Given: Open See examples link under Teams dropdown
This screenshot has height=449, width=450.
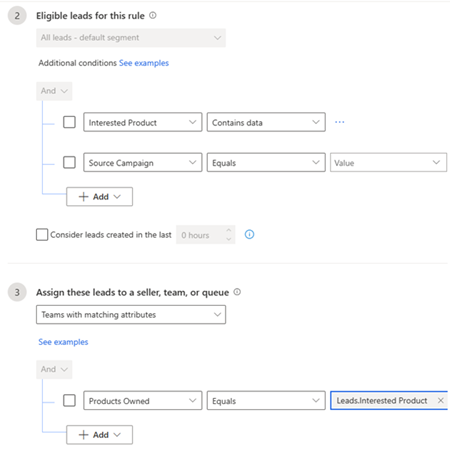Looking at the screenshot, I should pyautogui.click(x=63, y=342).
